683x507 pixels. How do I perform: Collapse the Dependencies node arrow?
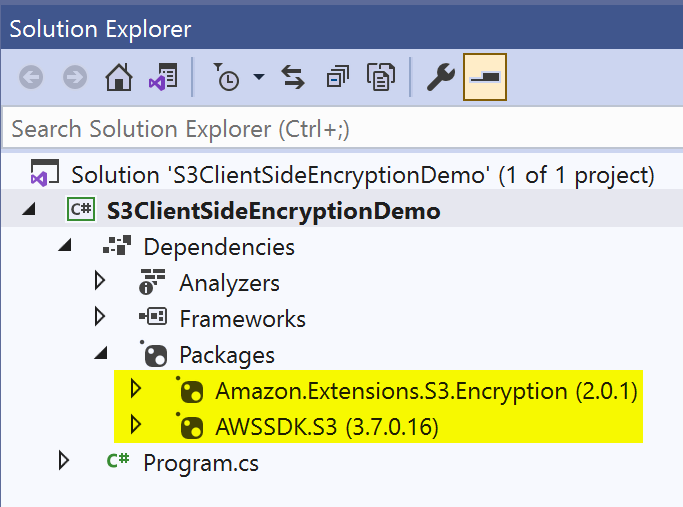point(66,247)
